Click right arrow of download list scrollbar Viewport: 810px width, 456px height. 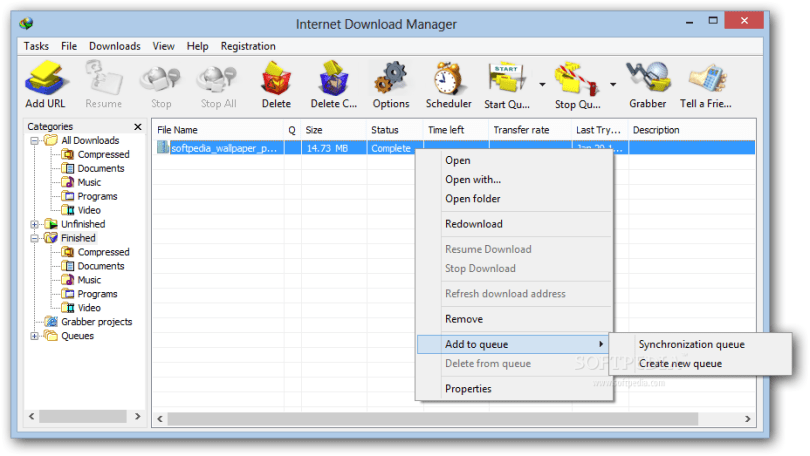747,419
